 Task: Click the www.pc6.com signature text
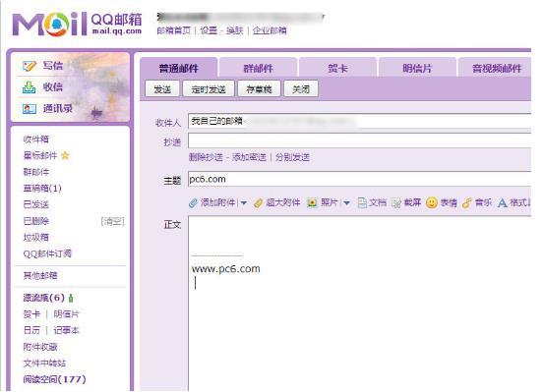pyautogui.click(x=226, y=269)
